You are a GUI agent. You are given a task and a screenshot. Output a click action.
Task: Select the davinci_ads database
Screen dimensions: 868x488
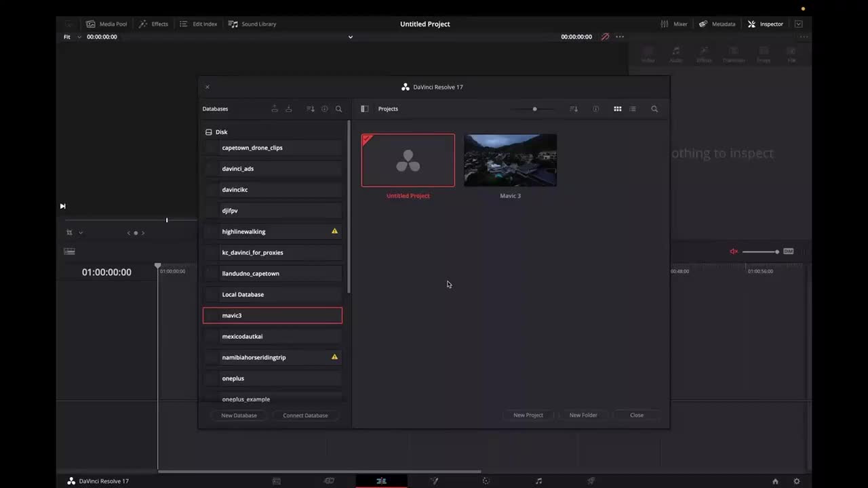click(x=273, y=169)
